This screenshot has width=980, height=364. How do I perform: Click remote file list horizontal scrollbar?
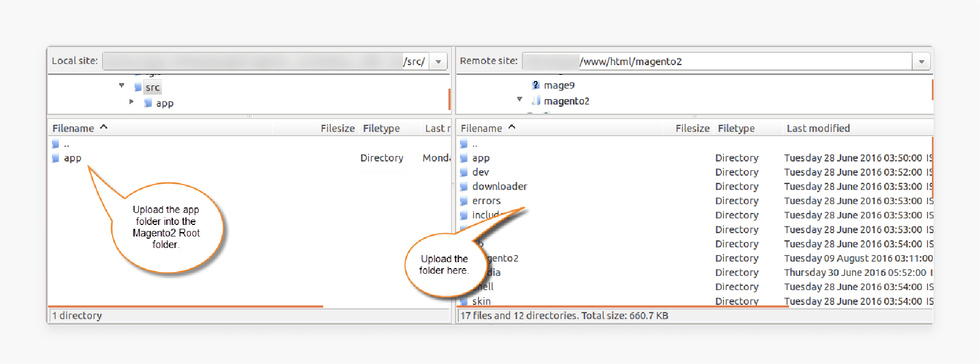point(623,307)
